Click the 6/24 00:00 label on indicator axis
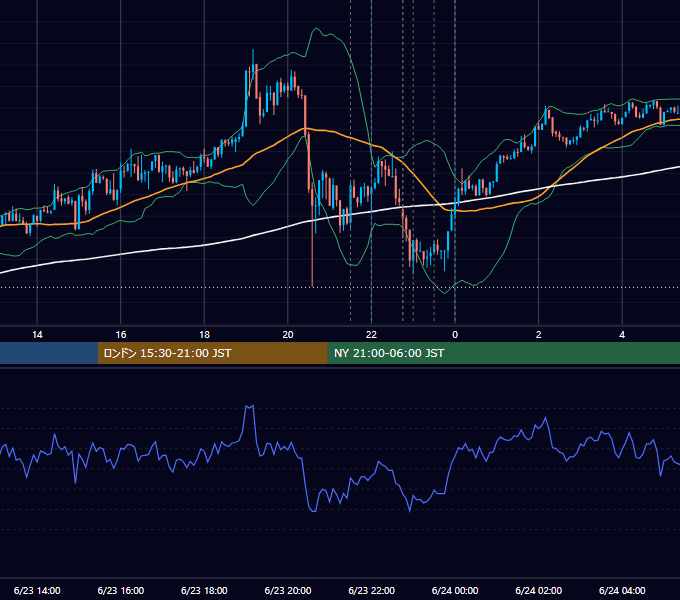This screenshot has width=680, height=600. point(455,590)
